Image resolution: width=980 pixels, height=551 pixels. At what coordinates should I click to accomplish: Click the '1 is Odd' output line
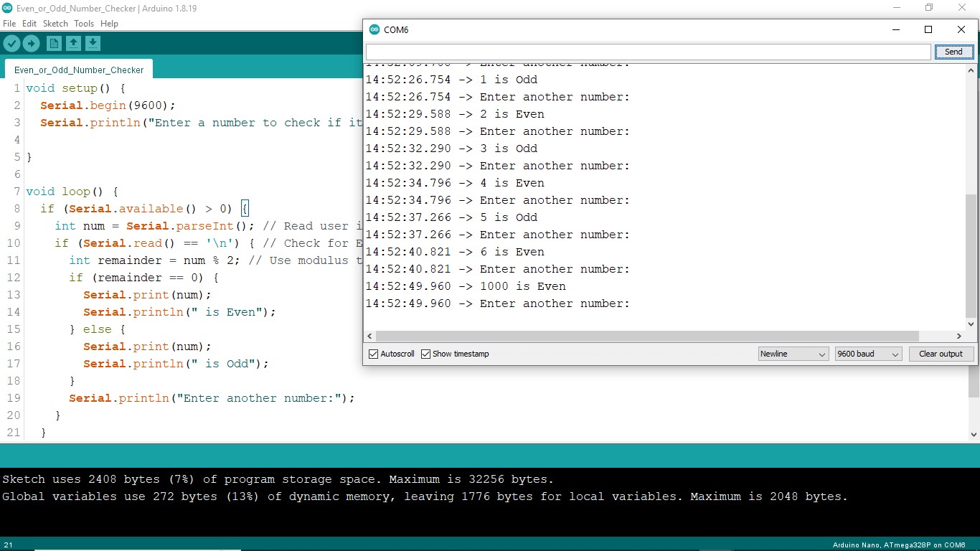pyautogui.click(x=451, y=80)
